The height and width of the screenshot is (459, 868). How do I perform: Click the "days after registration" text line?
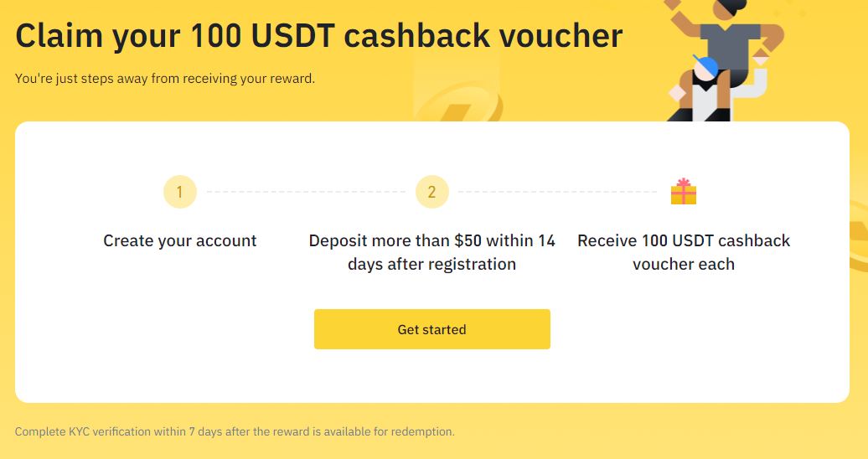[431, 264]
